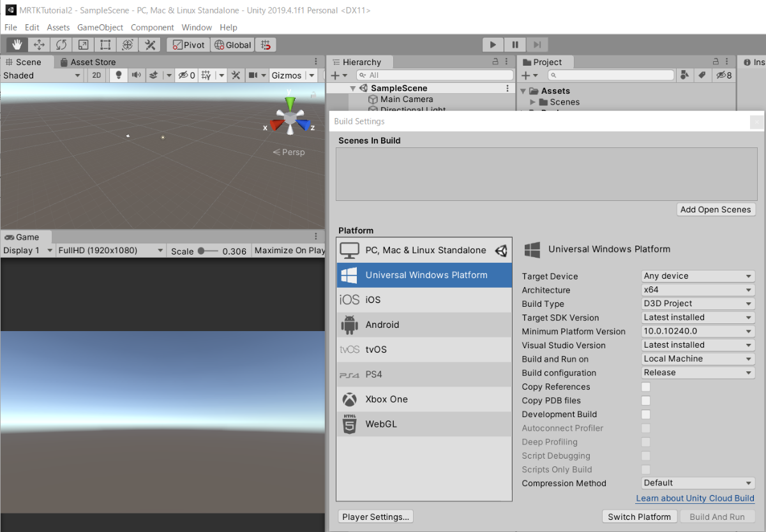766x532 pixels.
Task: Select the Scale tool
Action: (84, 45)
